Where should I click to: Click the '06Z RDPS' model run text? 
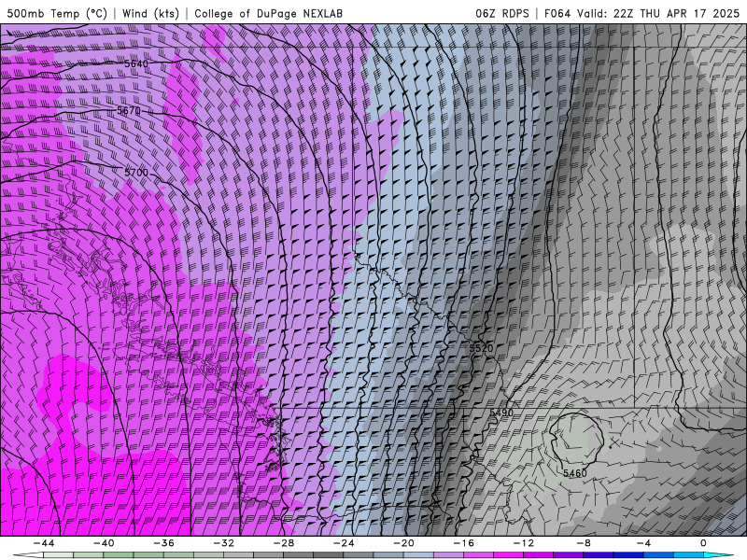(x=502, y=13)
